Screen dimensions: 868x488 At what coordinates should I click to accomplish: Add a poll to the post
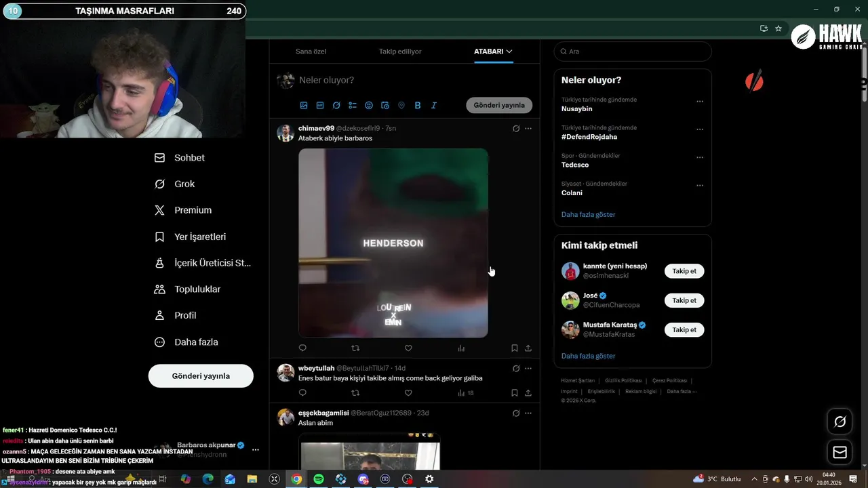(x=353, y=106)
